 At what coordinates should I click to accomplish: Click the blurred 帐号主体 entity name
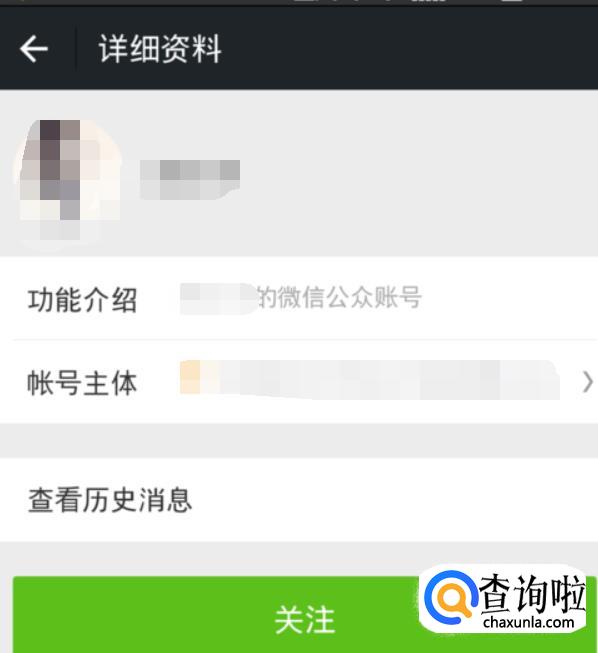point(370,380)
